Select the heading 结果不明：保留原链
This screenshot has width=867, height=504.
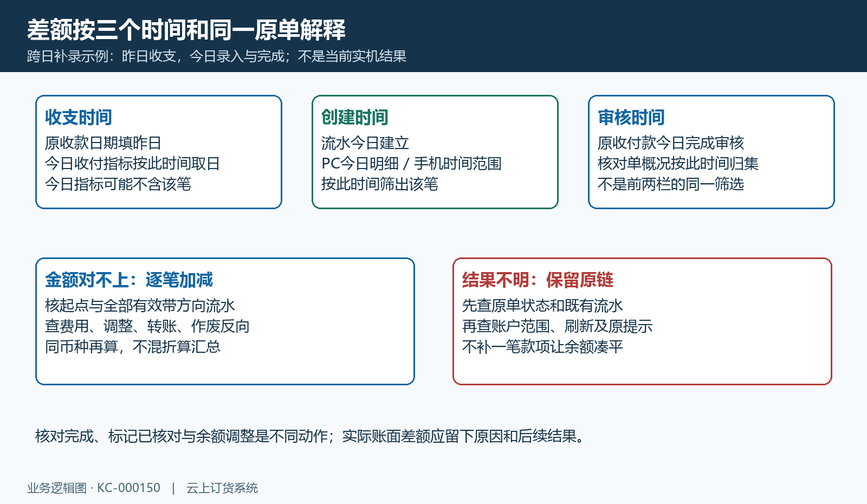click(538, 280)
